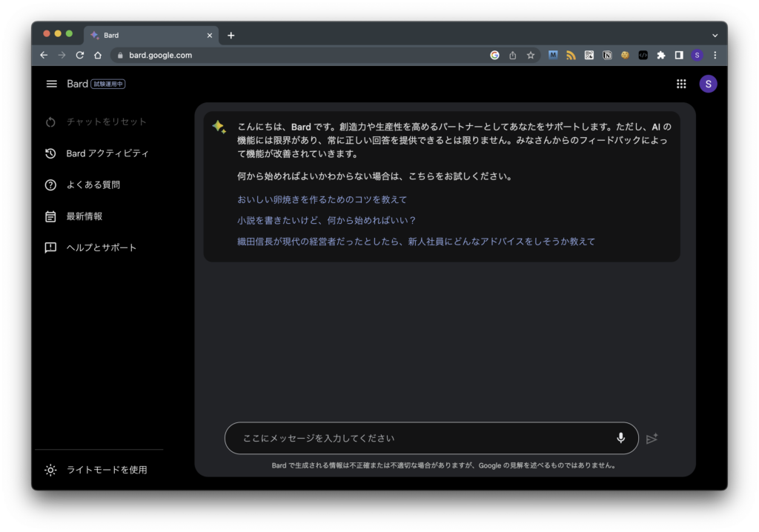Open the QR code extension
This screenshot has width=759, height=532.
[x=589, y=55]
